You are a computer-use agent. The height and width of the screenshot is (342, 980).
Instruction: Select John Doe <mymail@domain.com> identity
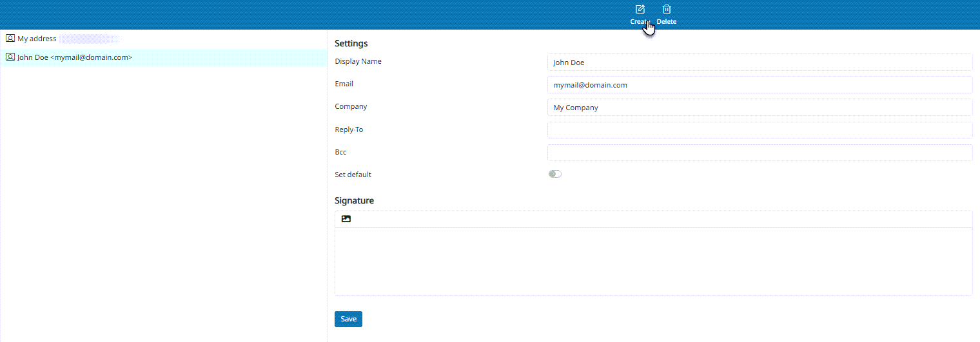(x=163, y=57)
